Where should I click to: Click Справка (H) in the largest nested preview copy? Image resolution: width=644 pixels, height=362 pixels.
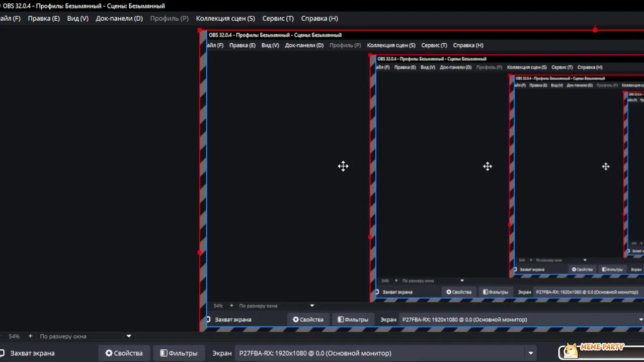click(x=468, y=45)
